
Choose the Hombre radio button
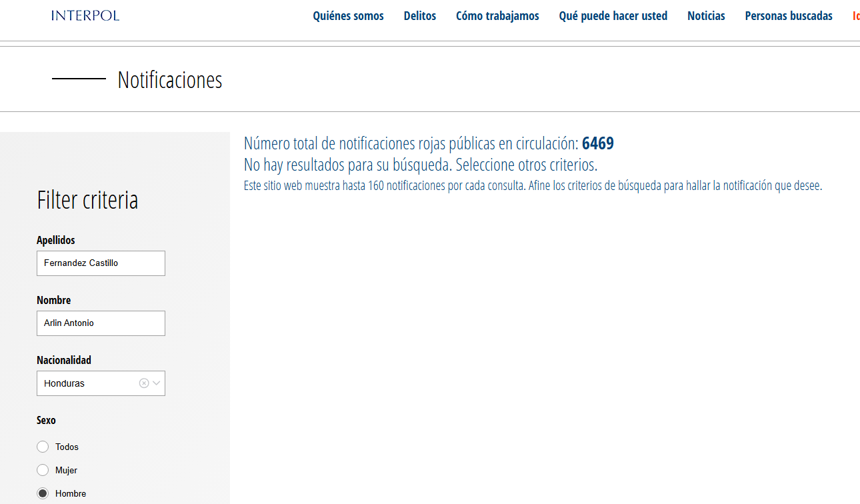pos(43,493)
